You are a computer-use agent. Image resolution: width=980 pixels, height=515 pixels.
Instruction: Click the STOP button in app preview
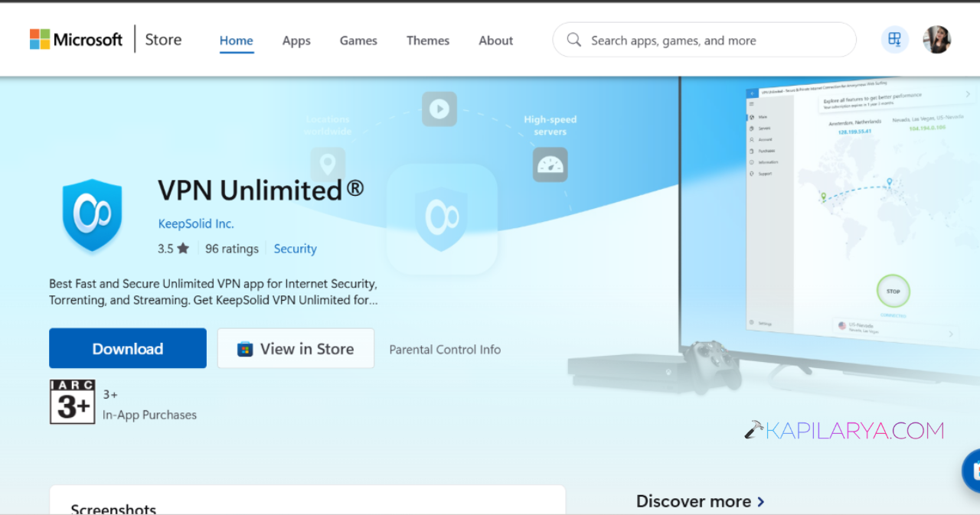(x=893, y=292)
